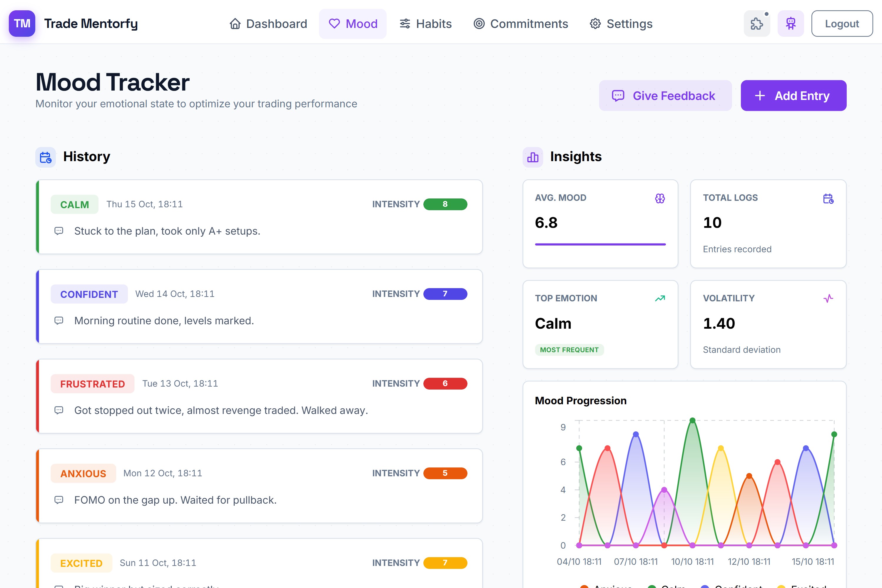
Task: Click the CONFIDENT mood tag
Action: 89,294
